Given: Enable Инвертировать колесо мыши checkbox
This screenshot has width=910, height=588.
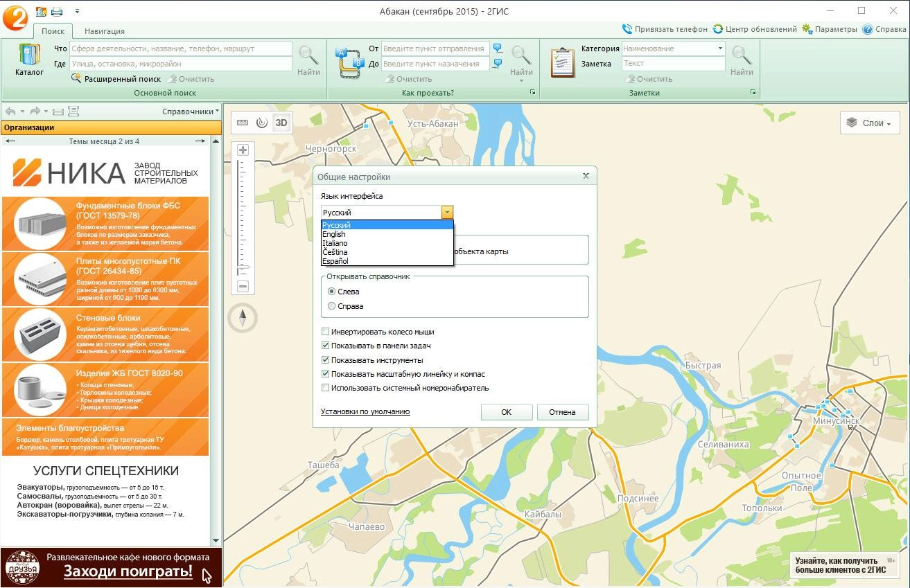Looking at the screenshot, I should click(x=326, y=332).
